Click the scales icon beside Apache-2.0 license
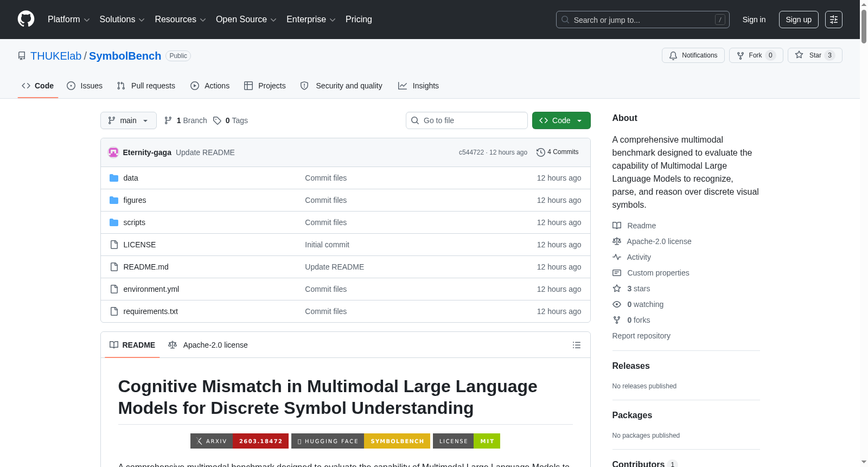Viewport: 868px width, 467px height. pos(617,241)
